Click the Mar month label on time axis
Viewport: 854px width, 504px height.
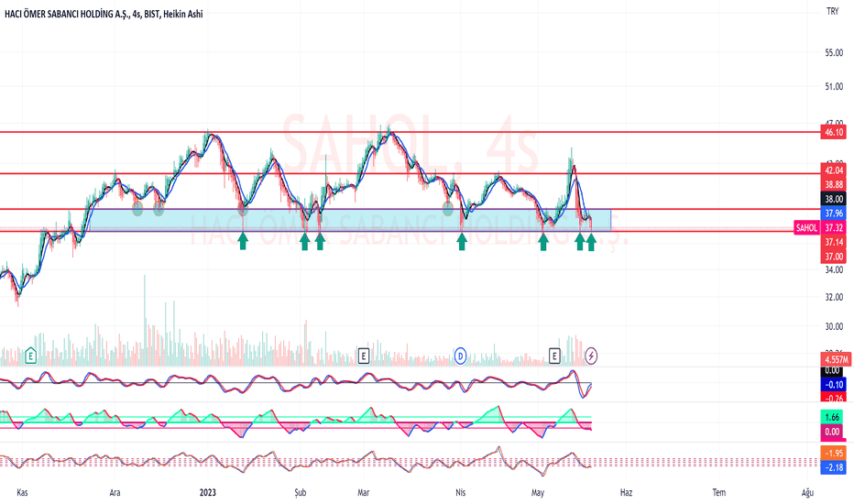(x=363, y=493)
